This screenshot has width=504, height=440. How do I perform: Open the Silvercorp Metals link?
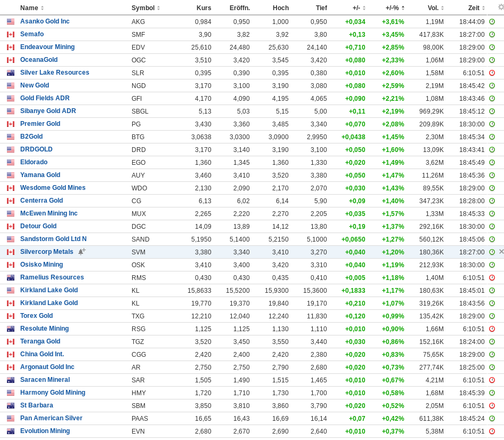tap(46, 252)
